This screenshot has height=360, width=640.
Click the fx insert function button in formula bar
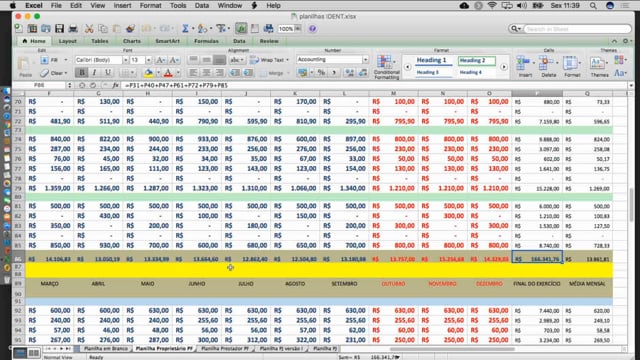[x=116, y=85]
